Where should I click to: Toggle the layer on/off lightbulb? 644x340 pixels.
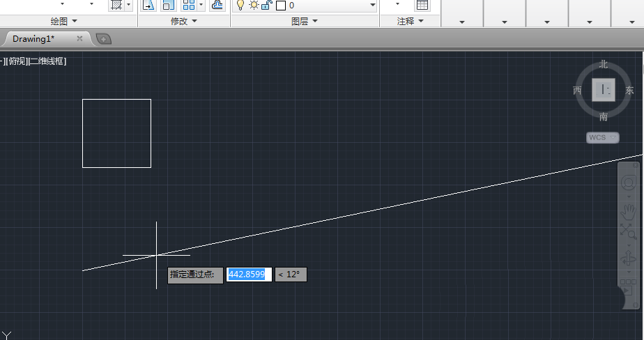tap(240, 5)
